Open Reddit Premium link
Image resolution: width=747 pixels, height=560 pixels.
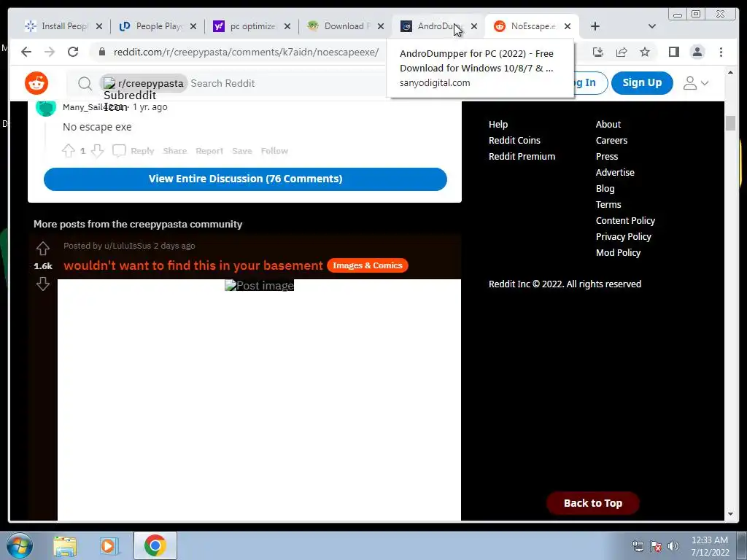pos(522,157)
